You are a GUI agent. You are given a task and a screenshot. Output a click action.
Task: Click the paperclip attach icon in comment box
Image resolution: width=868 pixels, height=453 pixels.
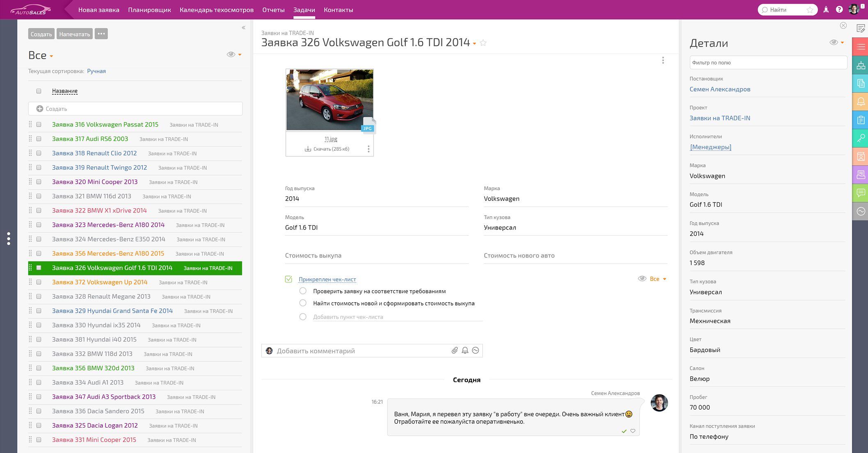pyautogui.click(x=454, y=351)
